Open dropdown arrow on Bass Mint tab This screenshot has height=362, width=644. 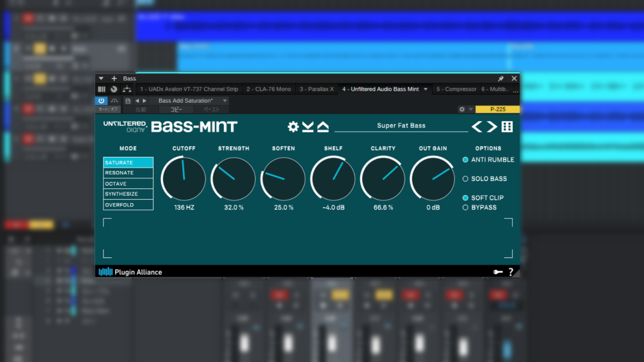coord(426,89)
